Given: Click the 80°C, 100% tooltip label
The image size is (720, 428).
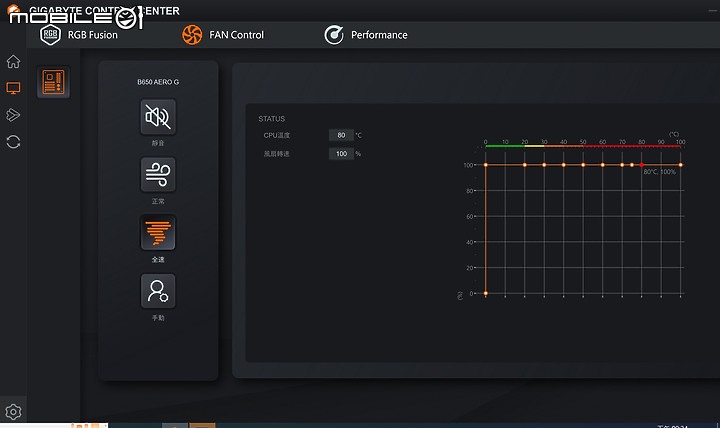Looking at the screenshot, I should click(659, 172).
